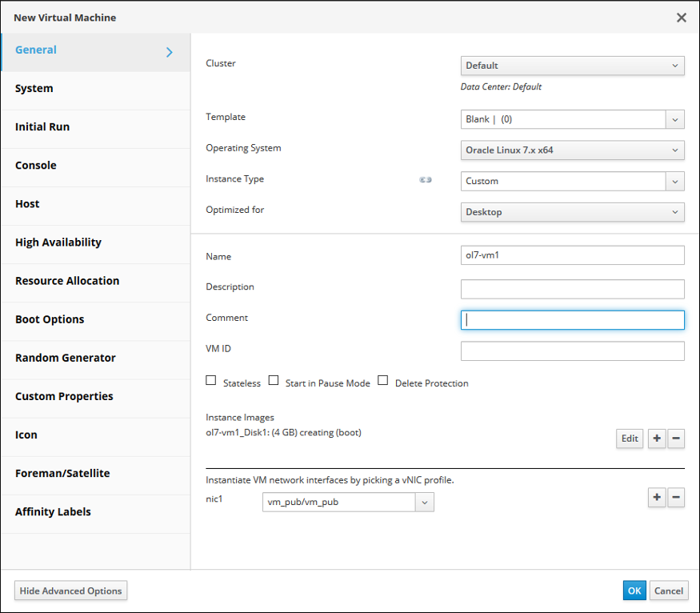Check Start in Pause Mode

(x=274, y=381)
